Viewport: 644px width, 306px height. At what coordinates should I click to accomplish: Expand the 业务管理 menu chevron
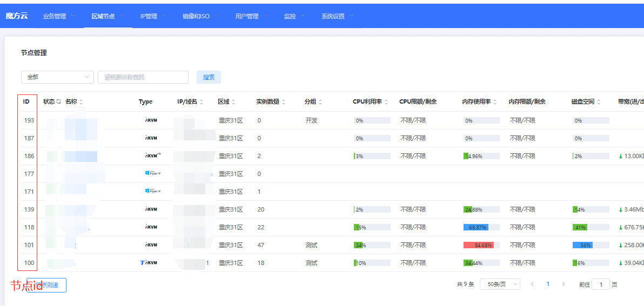(73, 16)
